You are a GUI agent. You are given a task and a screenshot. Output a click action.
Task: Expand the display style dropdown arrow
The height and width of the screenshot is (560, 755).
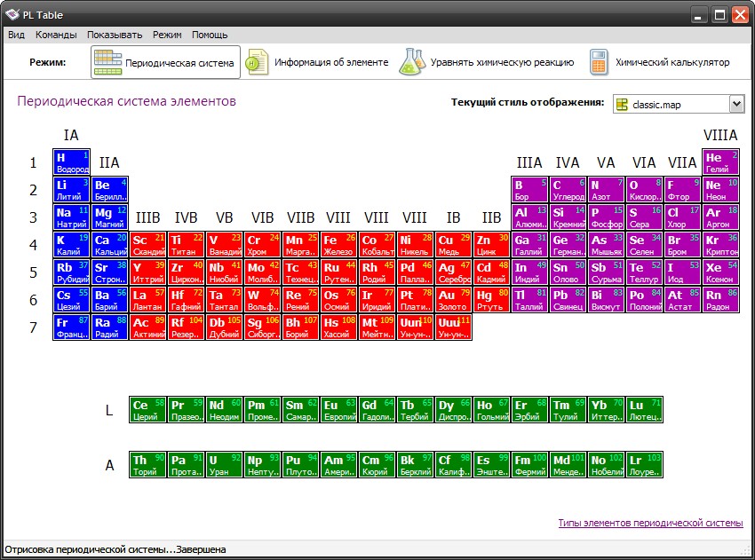(x=736, y=105)
